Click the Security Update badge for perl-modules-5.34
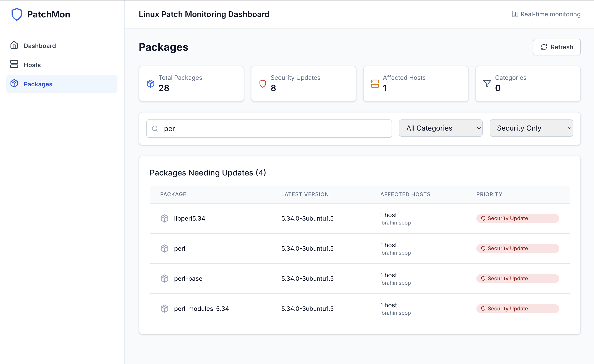The width and height of the screenshot is (594, 364). click(518, 309)
